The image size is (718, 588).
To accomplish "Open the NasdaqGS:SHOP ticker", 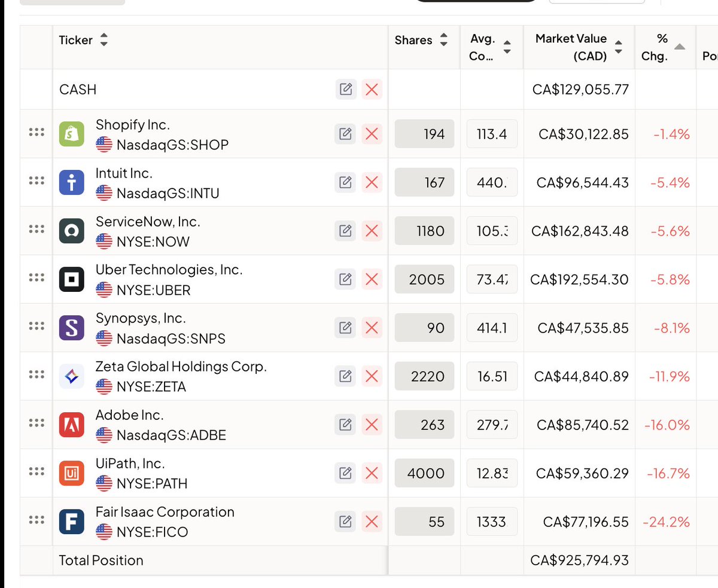I will tap(172, 145).
